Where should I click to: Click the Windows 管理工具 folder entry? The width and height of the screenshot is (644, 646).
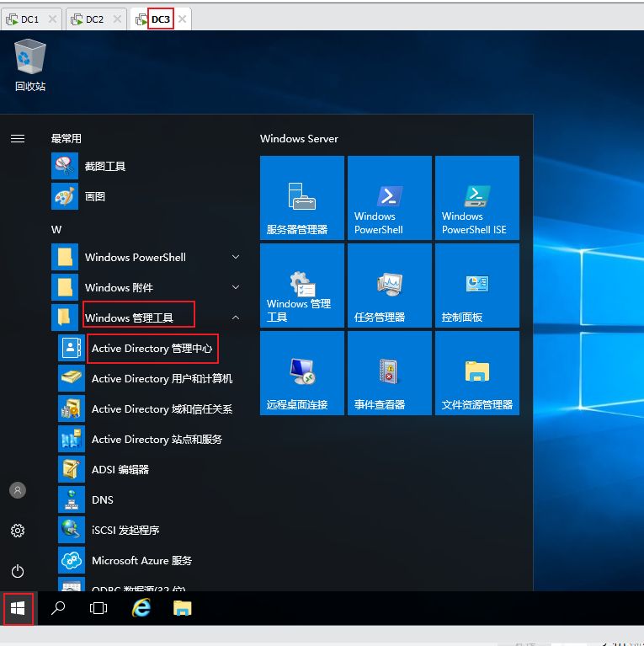click(148, 318)
